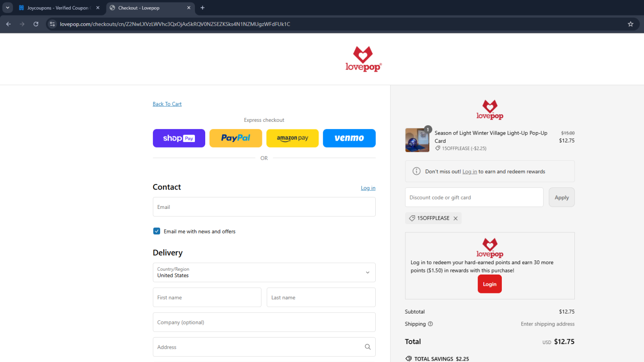Image resolution: width=644 pixels, height=362 pixels.
Task: Pay with the Shop Pay button
Action: click(x=179, y=138)
